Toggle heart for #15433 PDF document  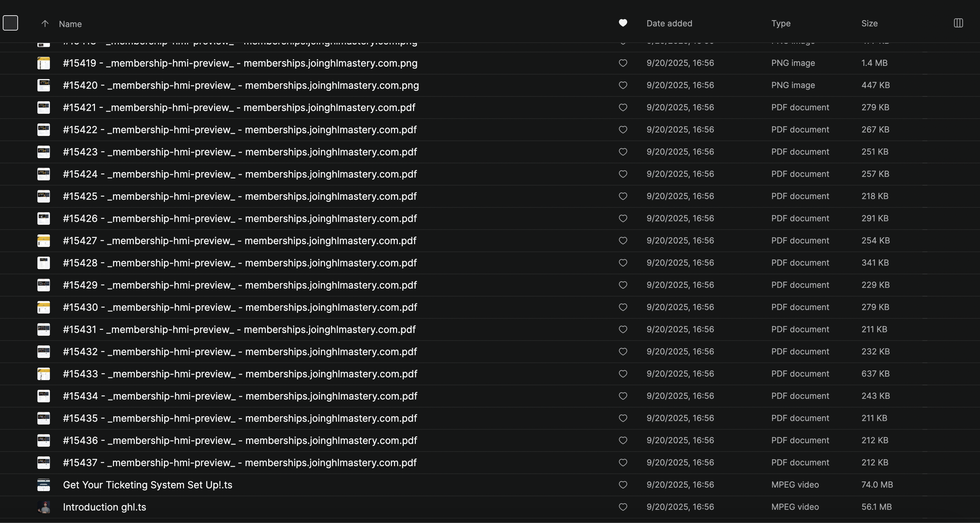point(623,374)
